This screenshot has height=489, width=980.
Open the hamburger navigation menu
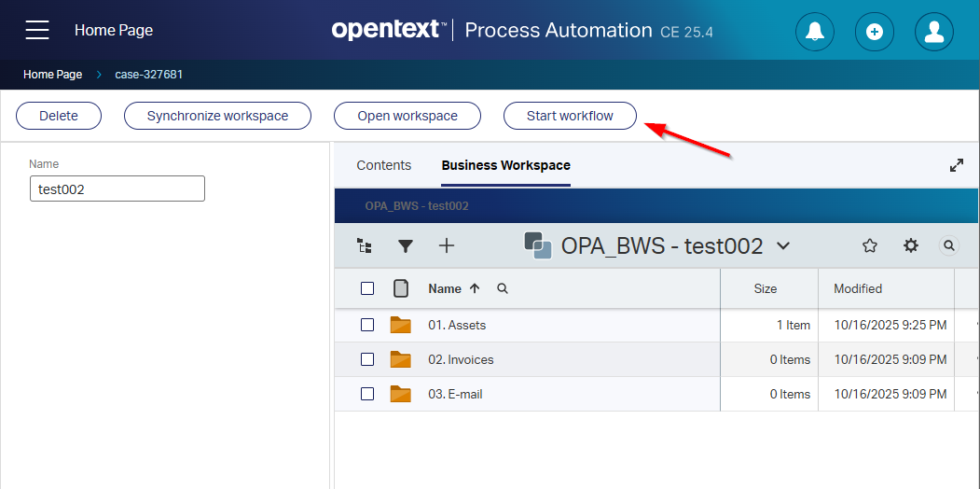click(x=37, y=30)
